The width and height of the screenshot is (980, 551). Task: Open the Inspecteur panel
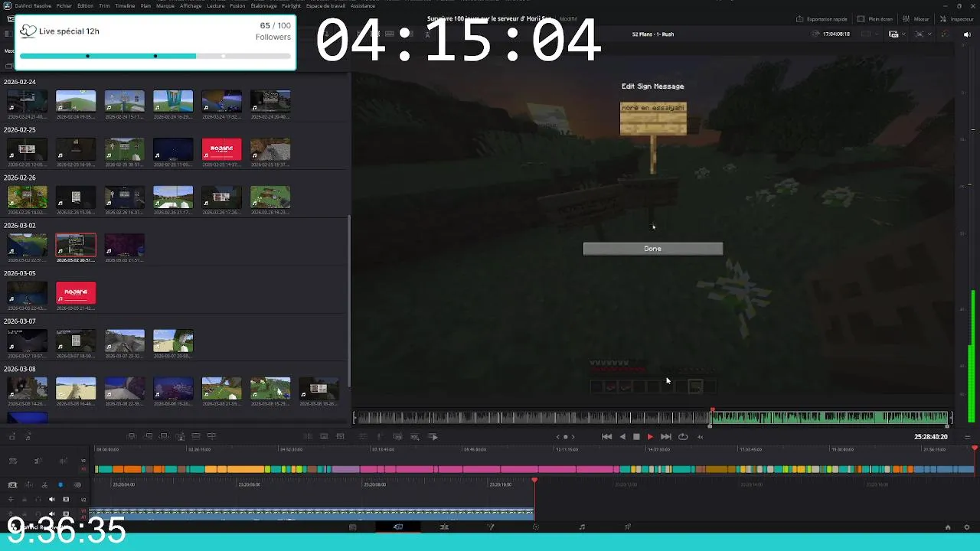tap(957, 19)
